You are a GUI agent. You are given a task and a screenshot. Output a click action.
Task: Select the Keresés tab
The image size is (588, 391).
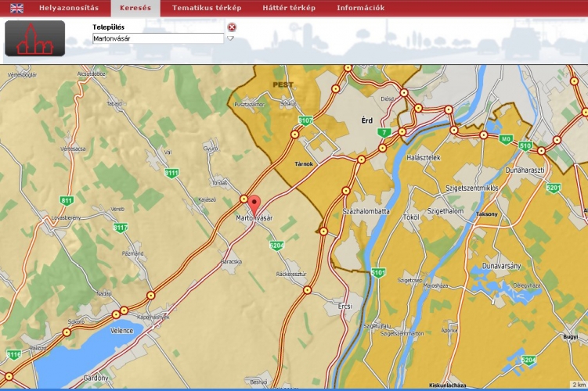[135, 8]
